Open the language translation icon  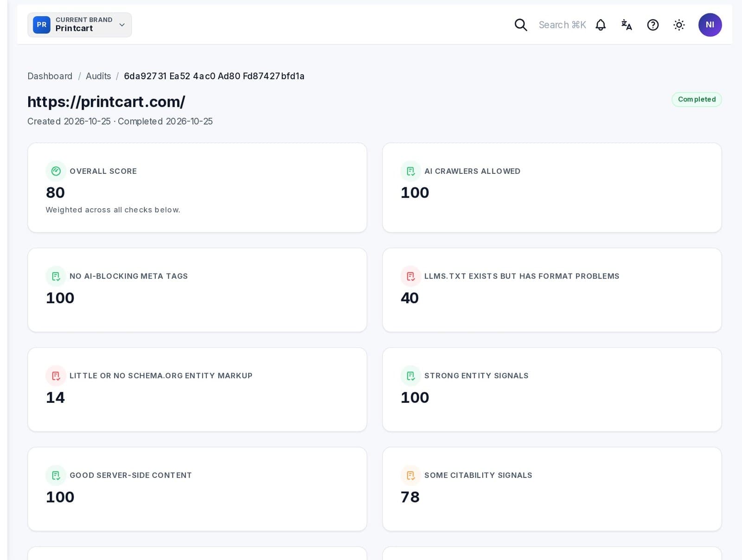click(627, 25)
